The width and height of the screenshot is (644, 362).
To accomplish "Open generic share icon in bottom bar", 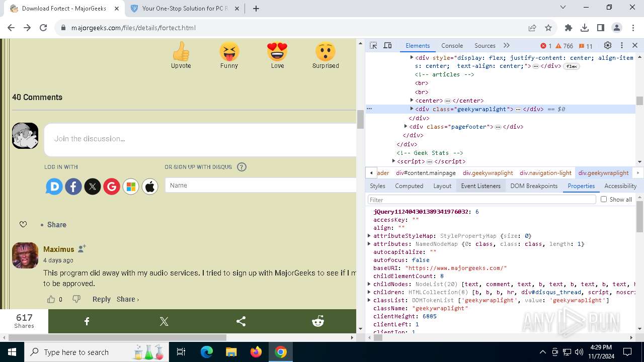I will click(x=241, y=321).
